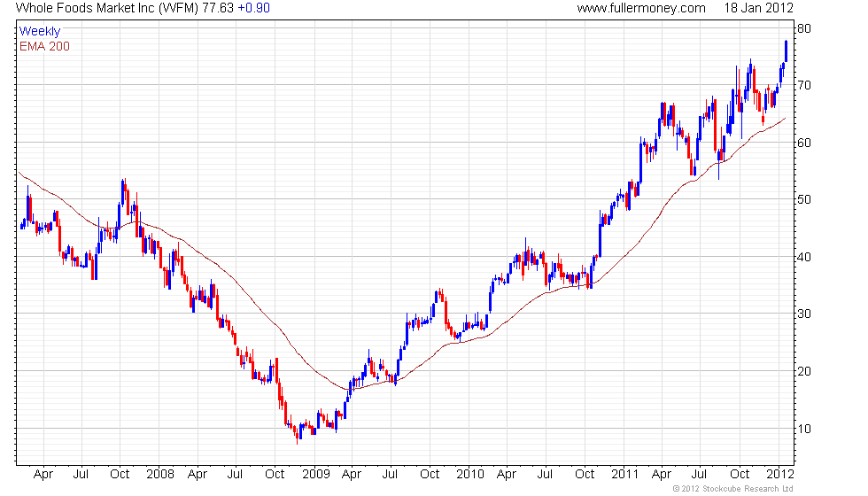Click the 2011 x-axis label
This screenshot has width=868, height=496.
pos(625,475)
